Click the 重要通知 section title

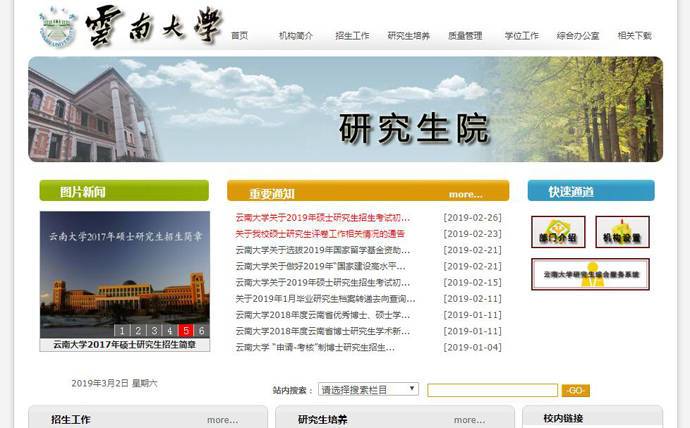tap(272, 194)
